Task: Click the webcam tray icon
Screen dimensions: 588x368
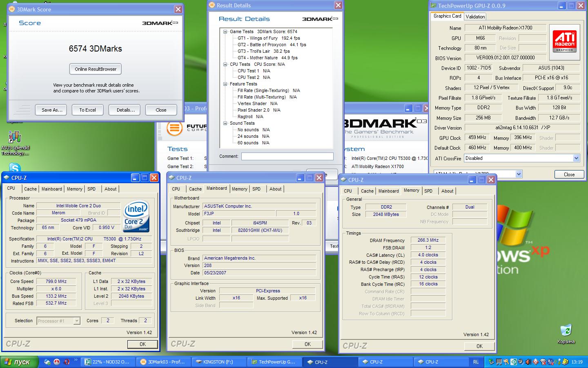Action: [521, 362]
